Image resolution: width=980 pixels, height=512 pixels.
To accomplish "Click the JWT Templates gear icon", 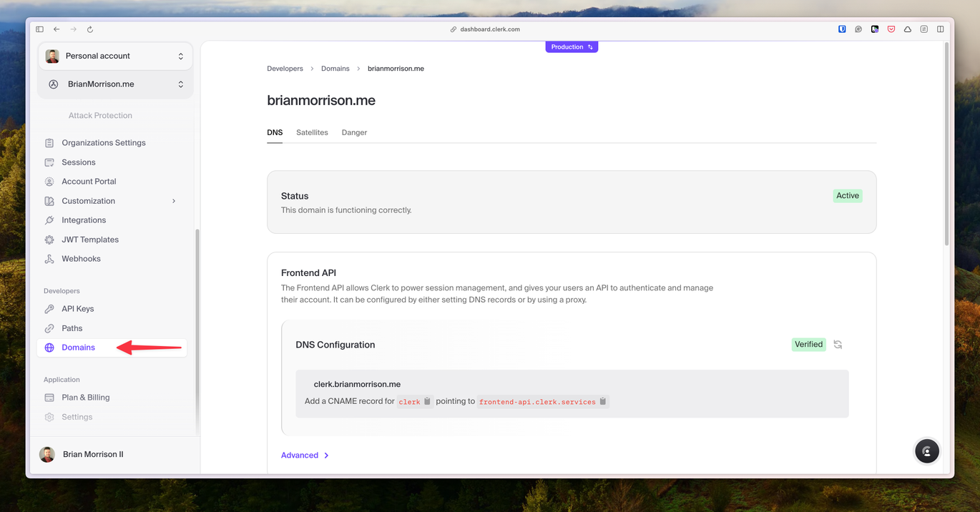I will pos(49,240).
